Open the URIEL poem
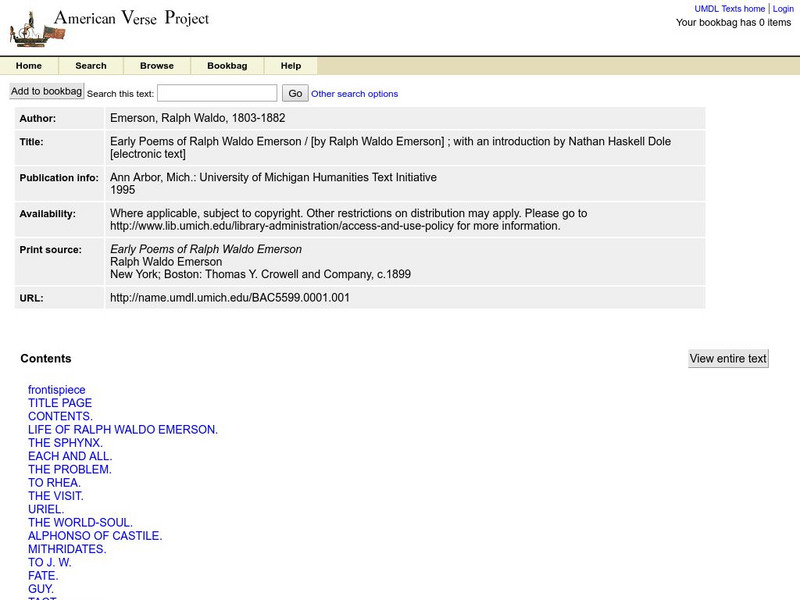 48,508
